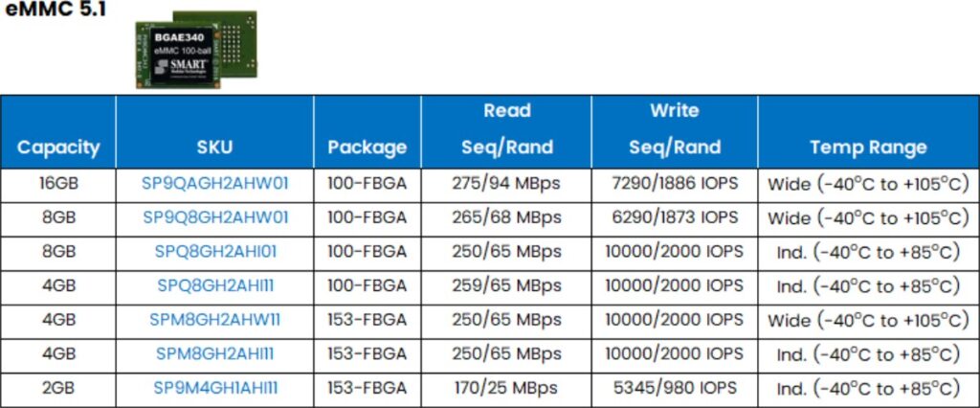Click the Package column header
The height and width of the screenshot is (408, 980).
[x=367, y=147]
